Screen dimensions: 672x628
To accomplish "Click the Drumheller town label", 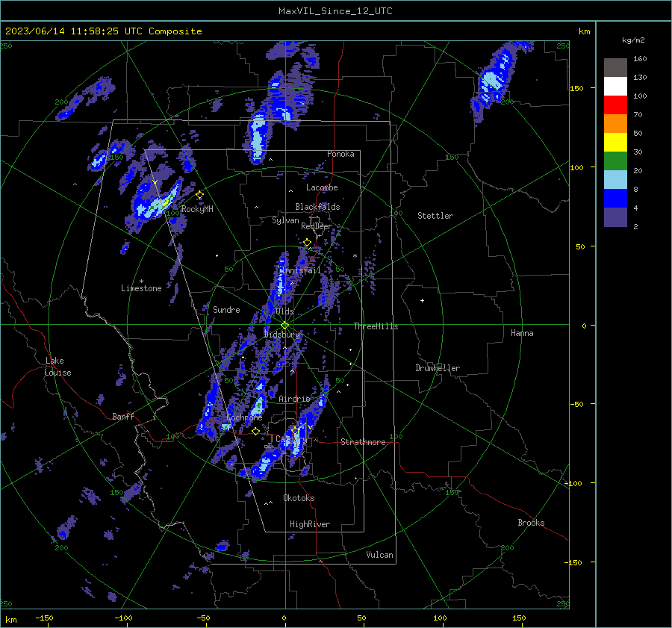I will coord(438,368).
